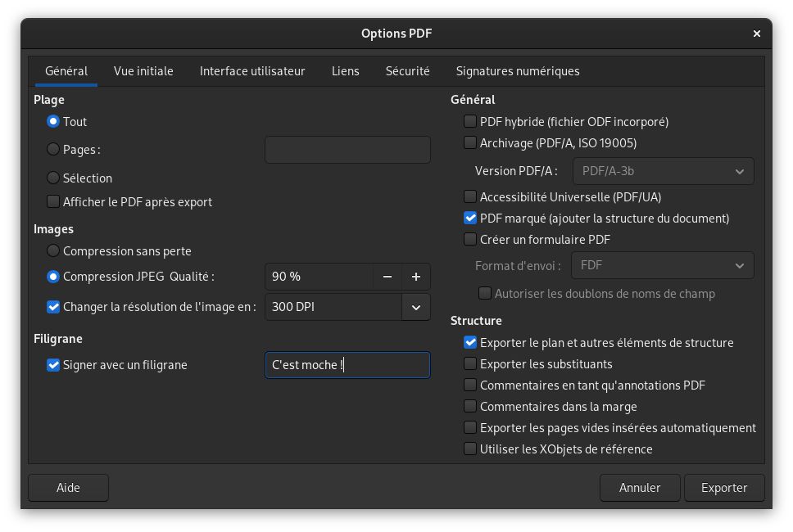Choose the Sélection export range
Viewport: 793px width, 532px height.
coord(53,178)
